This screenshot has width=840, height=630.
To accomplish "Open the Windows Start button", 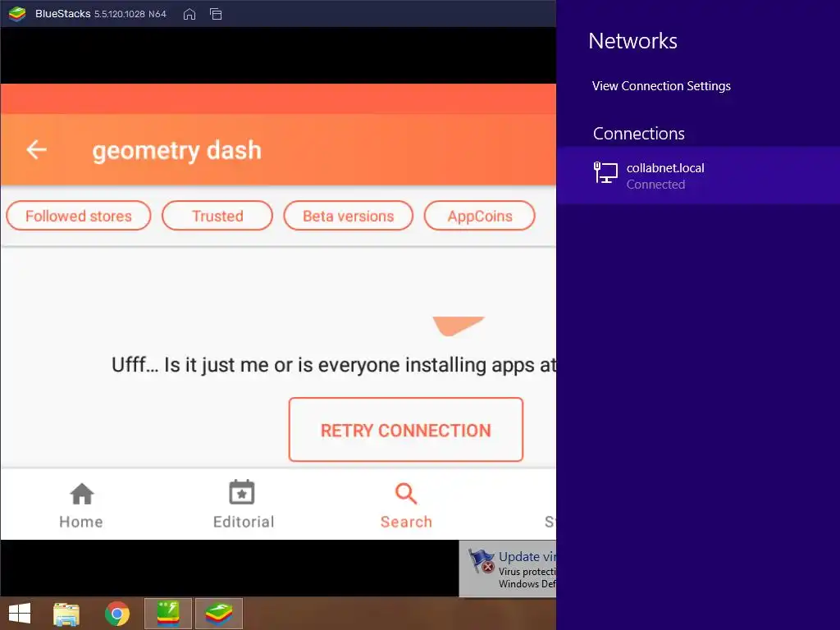I will [20, 614].
